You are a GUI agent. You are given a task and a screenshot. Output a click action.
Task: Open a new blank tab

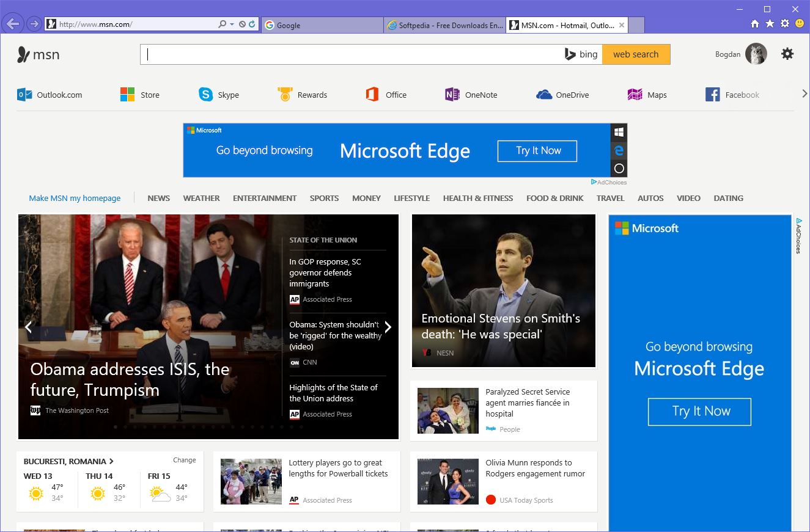[636, 25]
